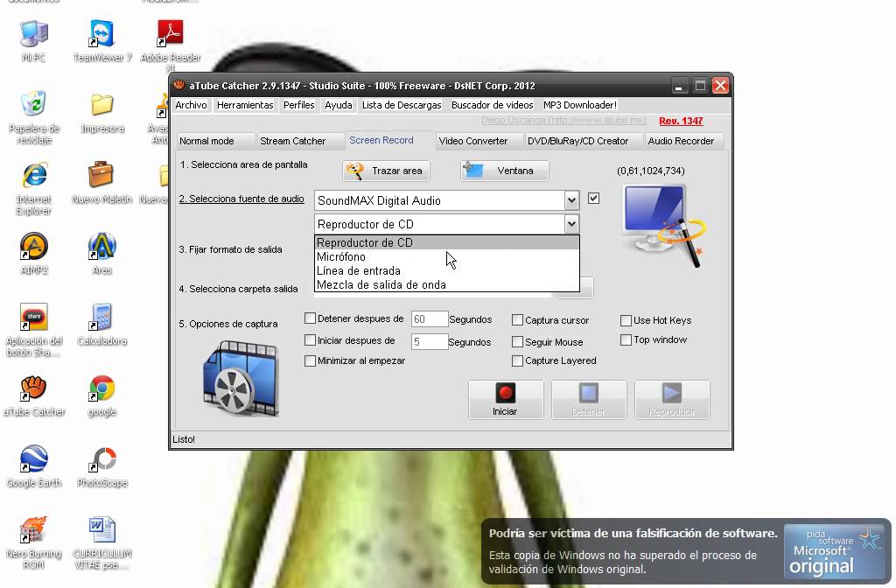Click the Detener stop button

tap(589, 399)
